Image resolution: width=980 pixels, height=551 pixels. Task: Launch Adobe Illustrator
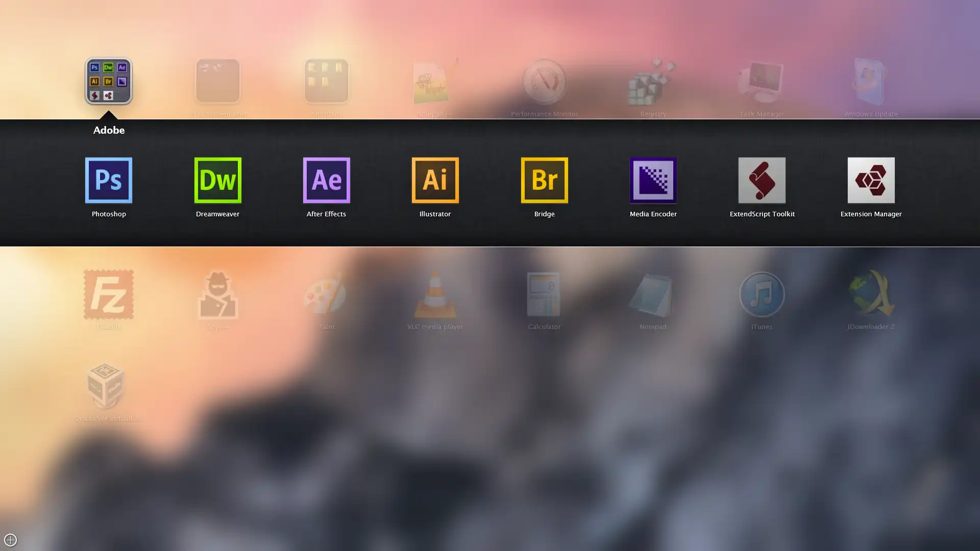coord(435,180)
